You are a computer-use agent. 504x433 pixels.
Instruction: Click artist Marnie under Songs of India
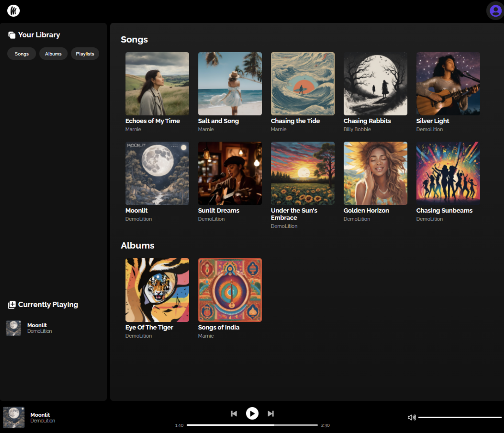tap(206, 336)
